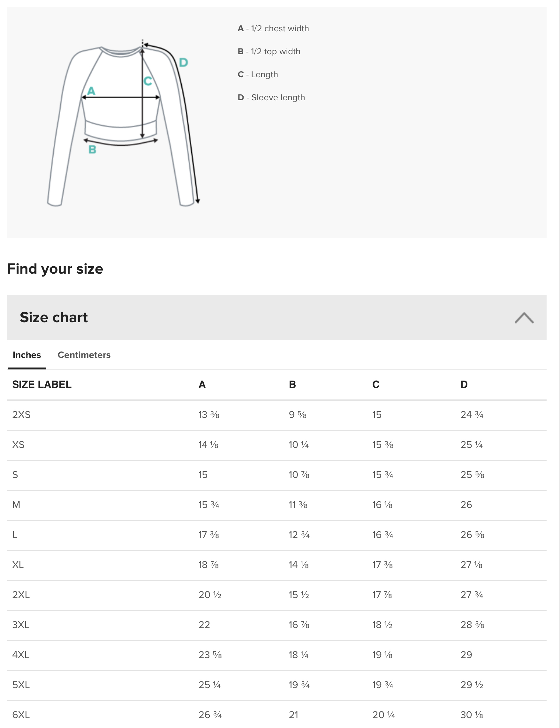Image resolution: width=560 pixels, height=728 pixels.
Task: Click the "D - Sleeve length" legend entry
Action: (x=271, y=98)
